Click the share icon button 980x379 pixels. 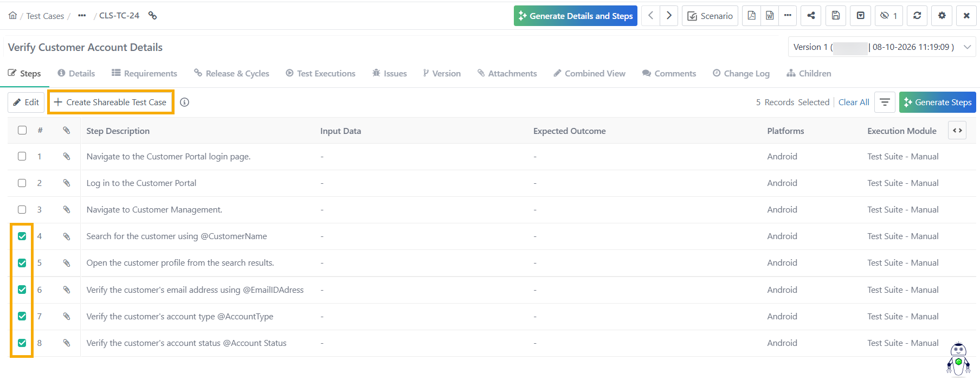point(811,16)
